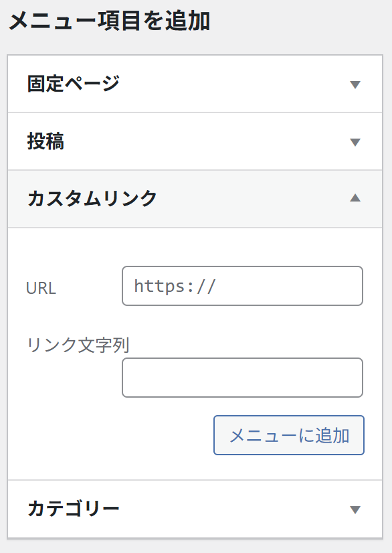Click the メニューに追加 button

[x=289, y=435]
